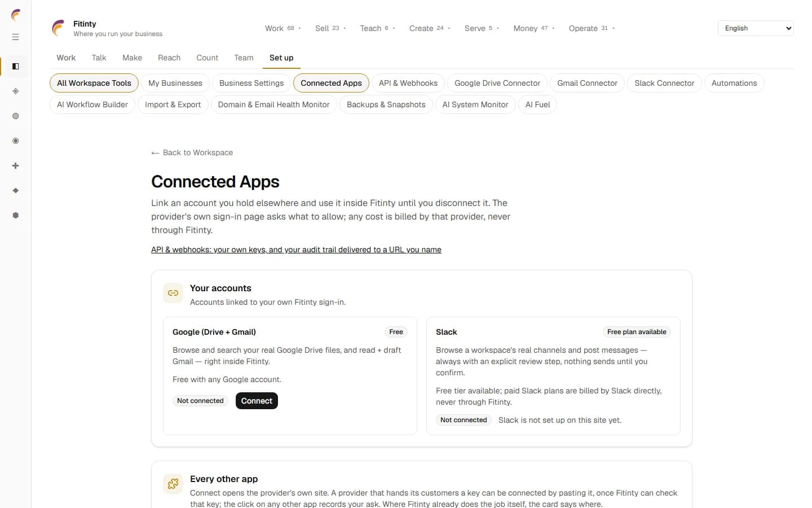Viewport: 812px width, 508px height.
Task: Expand the Sell 23 menu
Action: coord(330,28)
